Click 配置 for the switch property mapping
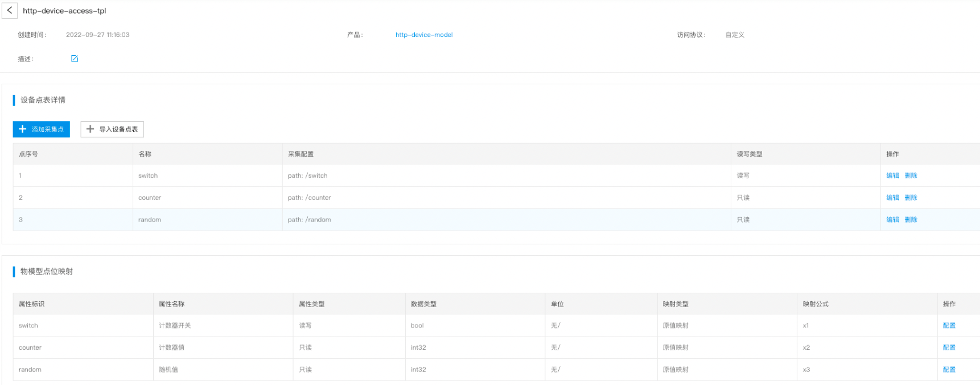 (949, 326)
